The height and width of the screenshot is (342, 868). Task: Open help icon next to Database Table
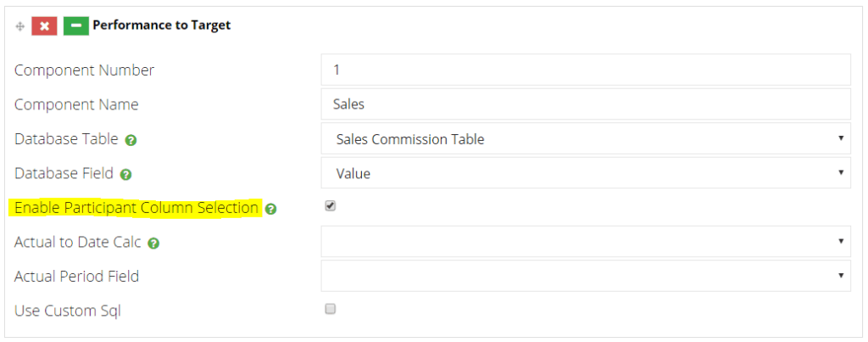click(131, 140)
